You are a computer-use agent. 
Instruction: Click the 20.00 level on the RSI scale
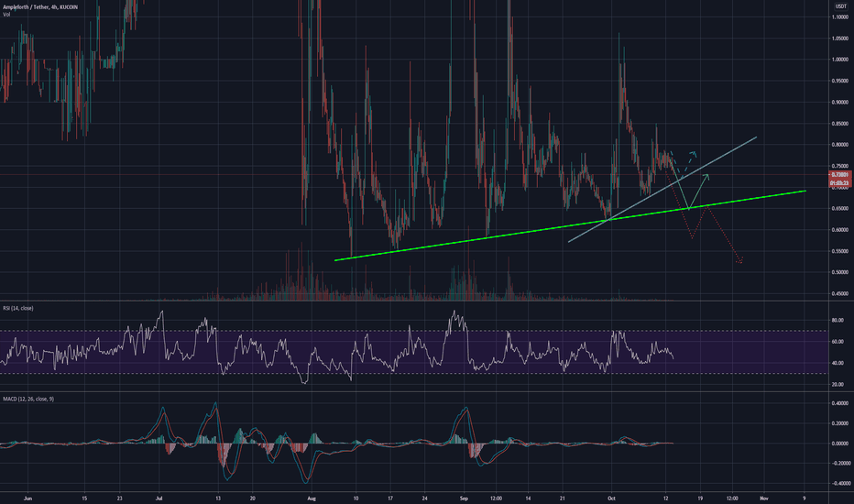[x=838, y=385]
